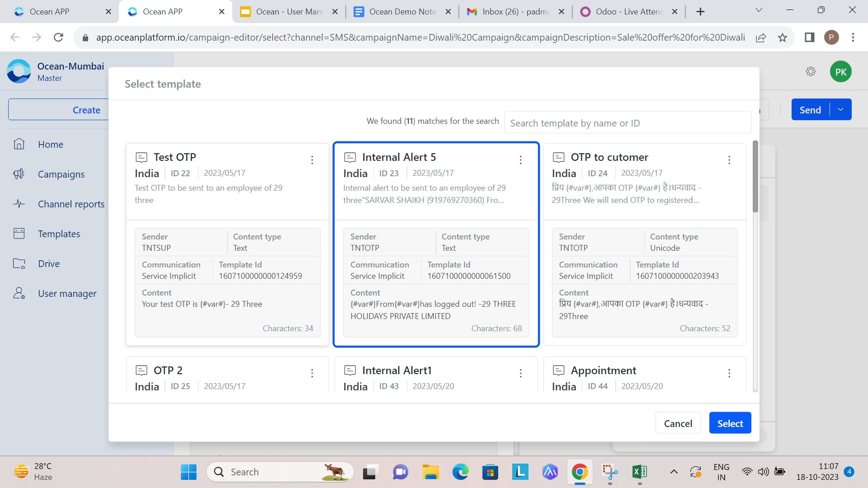Select the Test OTP template card

click(x=227, y=244)
